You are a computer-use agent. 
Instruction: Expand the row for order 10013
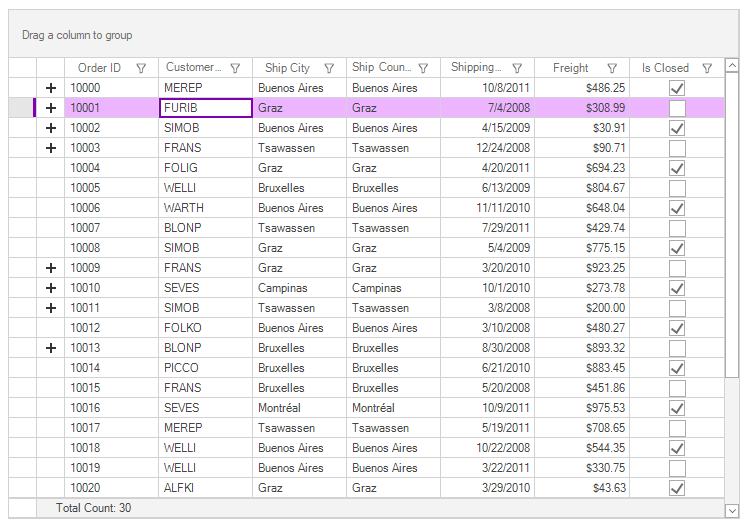point(51,348)
